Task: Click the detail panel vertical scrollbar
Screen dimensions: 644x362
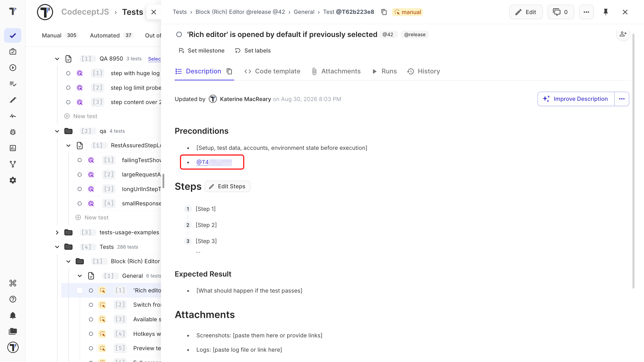Action: tap(633, 161)
